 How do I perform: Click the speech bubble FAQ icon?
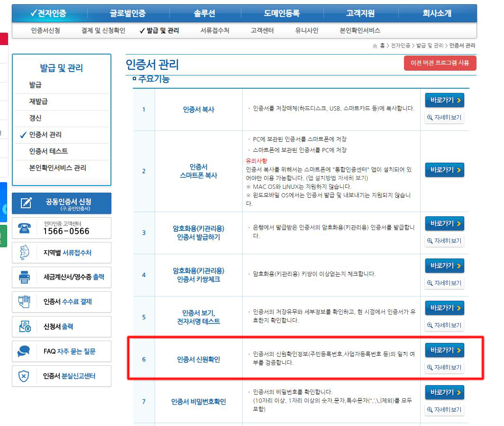tap(24, 352)
